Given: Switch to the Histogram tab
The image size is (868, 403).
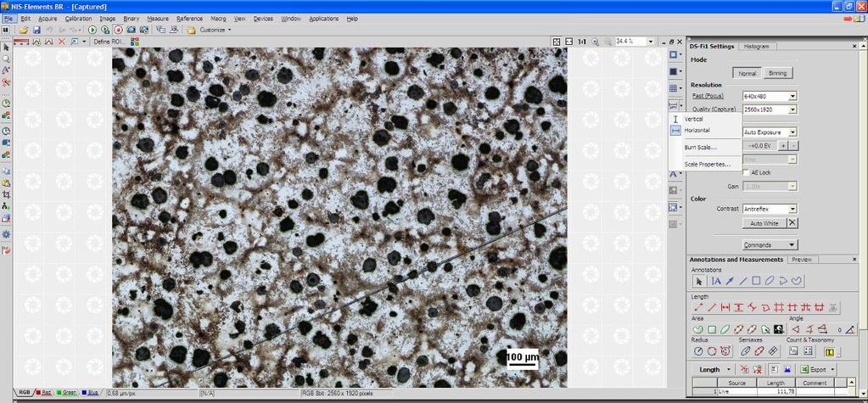Looking at the screenshot, I should (x=756, y=47).
